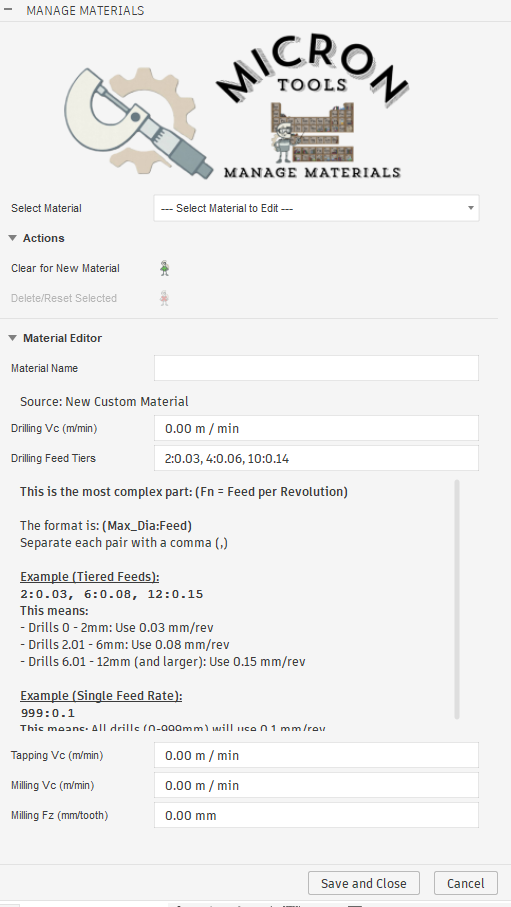
Task: Click the 'Tapping Vc (m/min)' label
Action: [x=57, y=755]
